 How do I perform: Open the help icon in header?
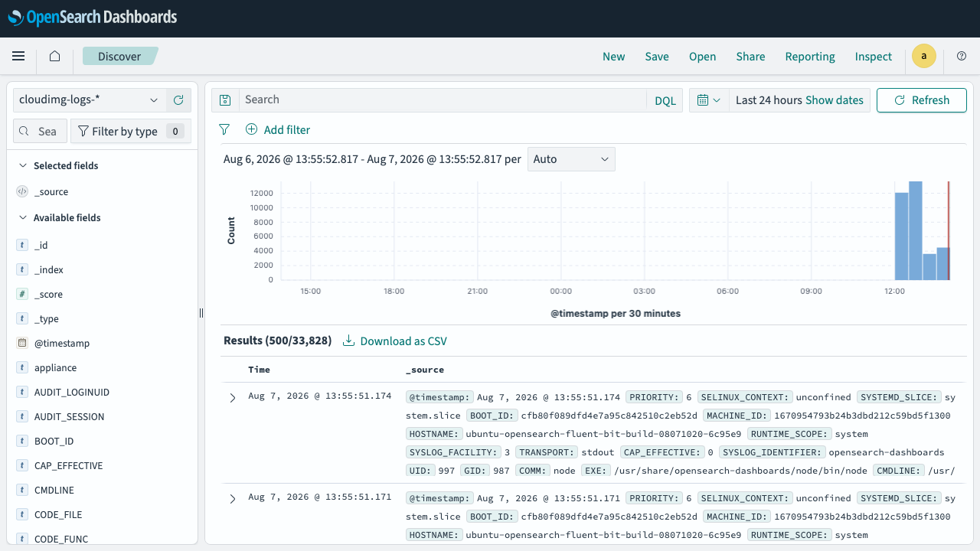click(x=962, y=56)
